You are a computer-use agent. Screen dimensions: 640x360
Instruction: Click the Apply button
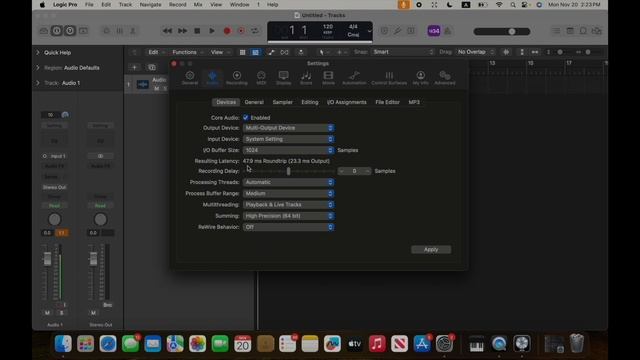[x=431, y=249]
